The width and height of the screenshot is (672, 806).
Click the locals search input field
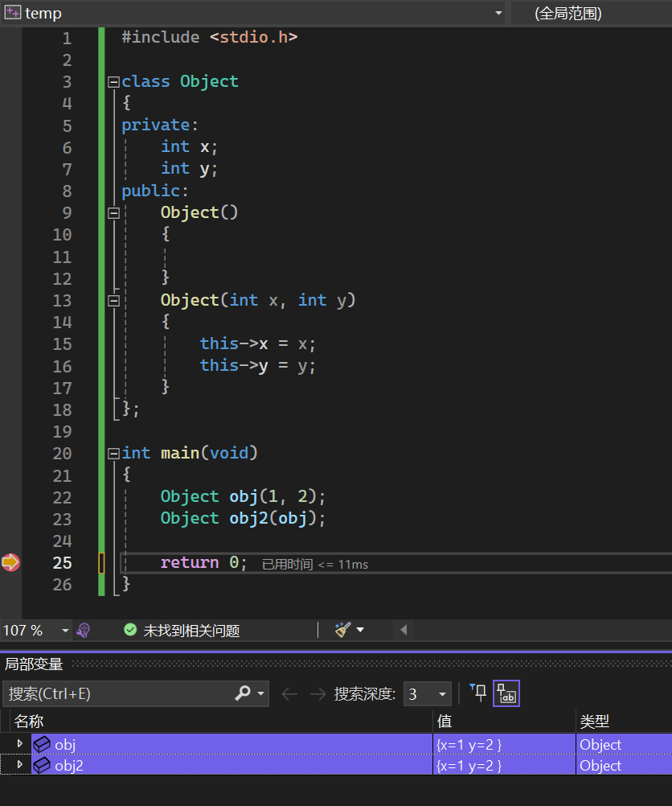[x=117, y=693]
